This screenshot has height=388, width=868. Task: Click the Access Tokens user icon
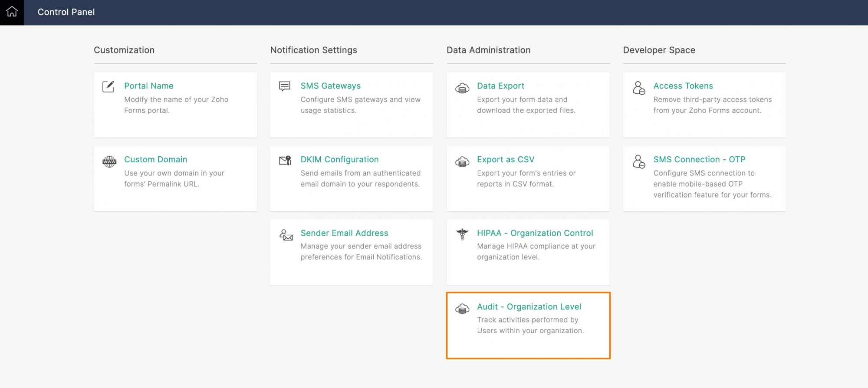639,88
